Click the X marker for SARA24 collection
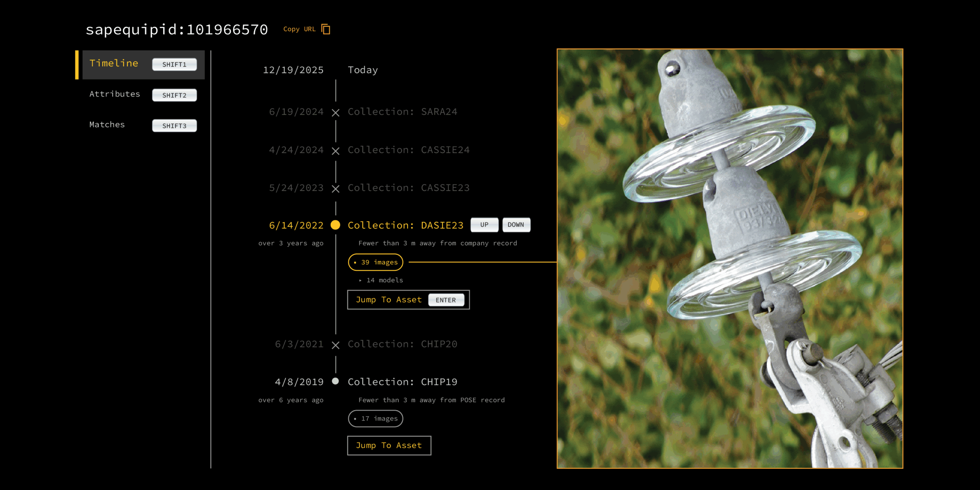The image size is (980, 490). pyautogui.click(x=336, y=112)
